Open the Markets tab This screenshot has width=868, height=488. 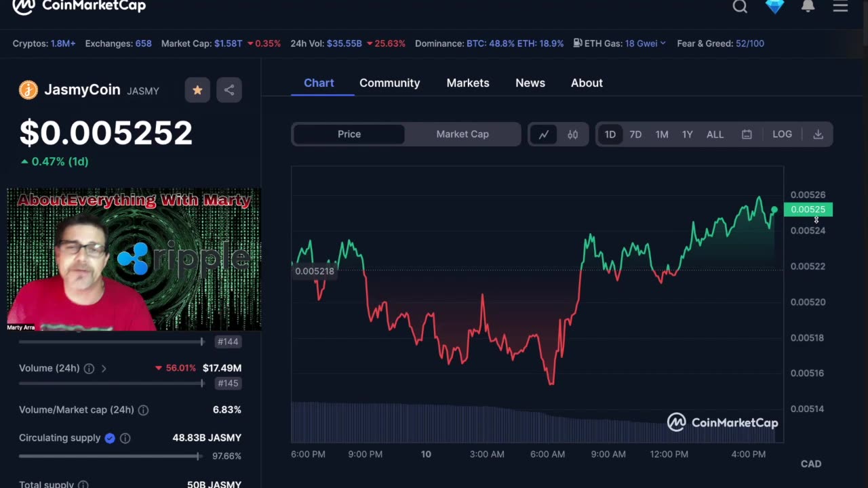tap(468, 83)
